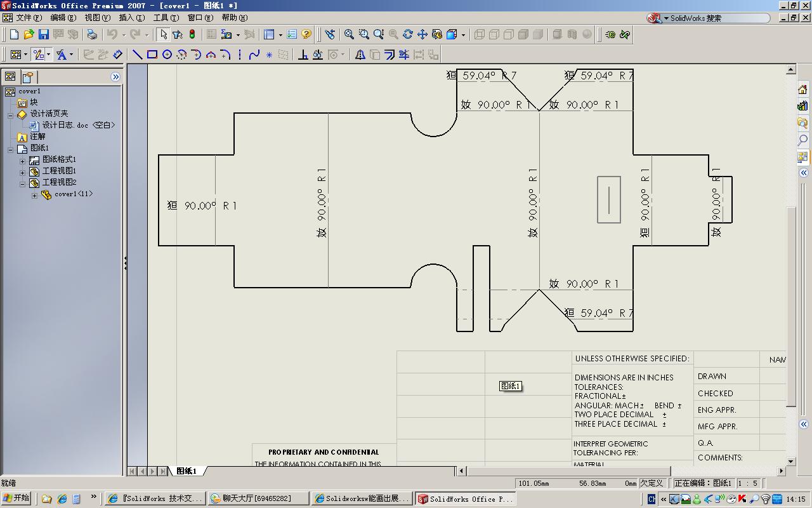812x508 pixels.
Task: Select the Zoom to Area tool
Action: pos(363,34)
